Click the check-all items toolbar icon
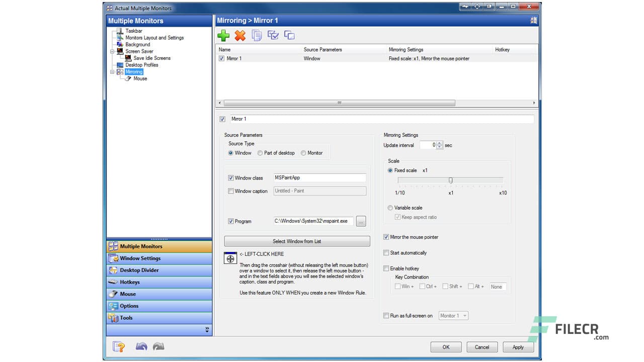Screen dimensions: 644x362 [x=273, y=35]
